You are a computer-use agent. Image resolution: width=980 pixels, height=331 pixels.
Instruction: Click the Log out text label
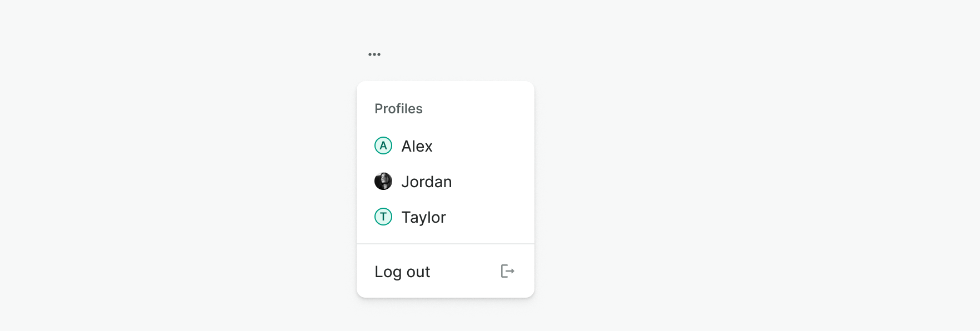tap(402, 272)
